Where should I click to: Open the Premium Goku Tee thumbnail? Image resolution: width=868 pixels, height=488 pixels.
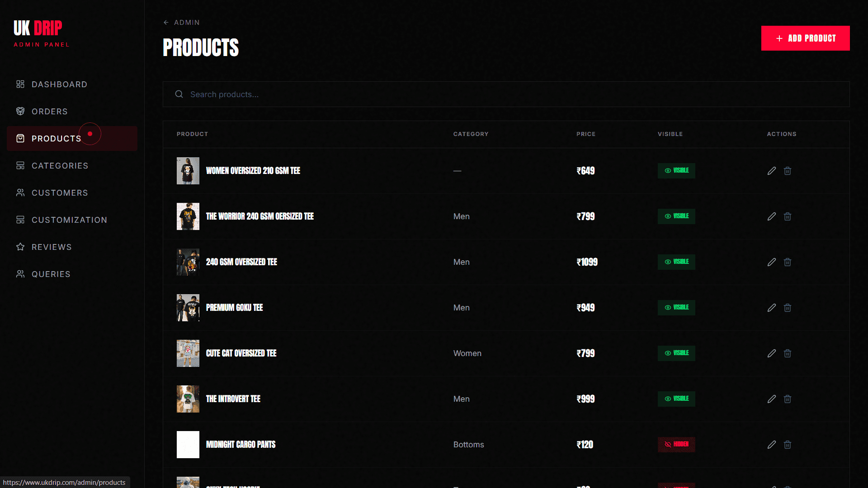click(x=188, y=308)
